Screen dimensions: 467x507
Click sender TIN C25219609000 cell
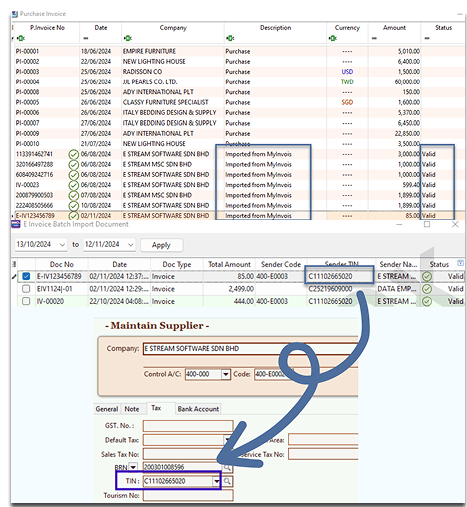pyautogui.click(x=341, y=289)
